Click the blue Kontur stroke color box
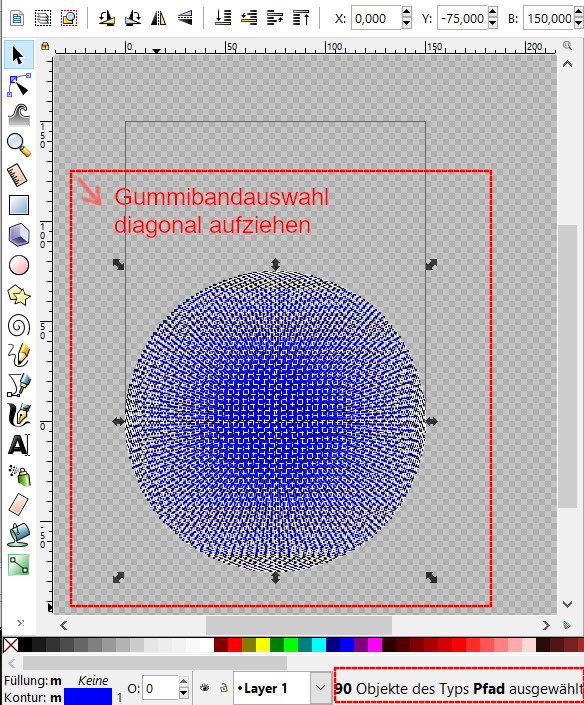Image resolution: width=584 pixels, height=705 pixels. point(88,697)
